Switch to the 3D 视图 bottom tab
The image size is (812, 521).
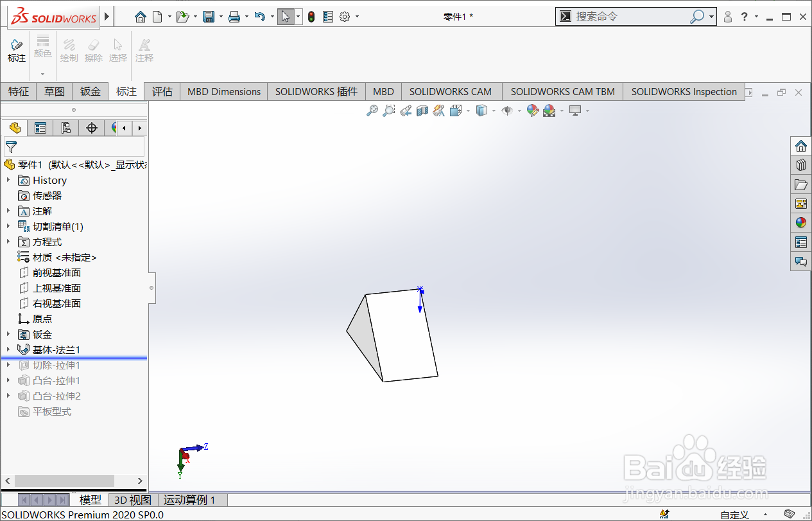pos(133,500)
